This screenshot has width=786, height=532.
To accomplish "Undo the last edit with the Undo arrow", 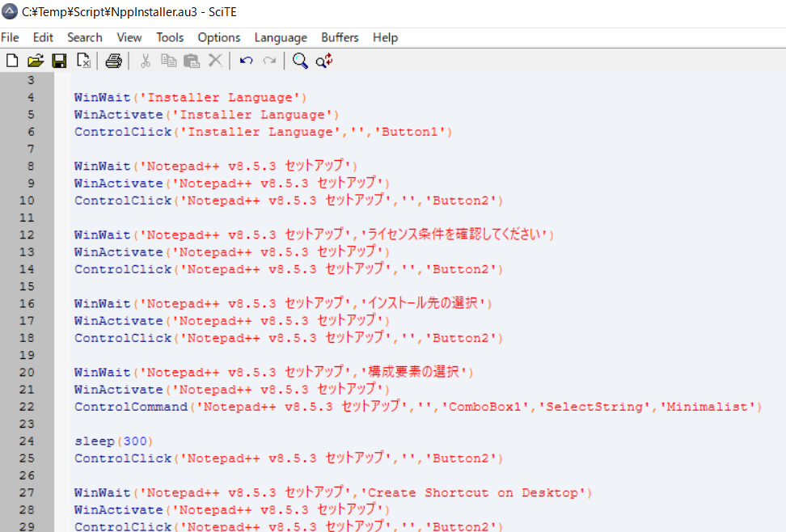I will [247, 61].
